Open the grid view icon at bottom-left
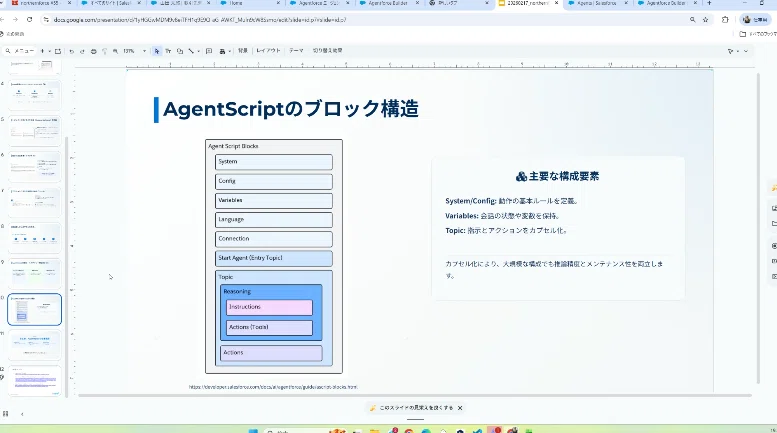The image size is (777, 433). click(x=6, y=414)
